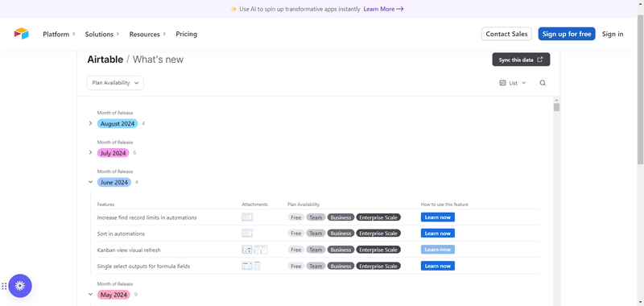The height and width of the screenshot is (306, 644).
Task: Click the May 2024 label pill
Action: pos(114,295)
